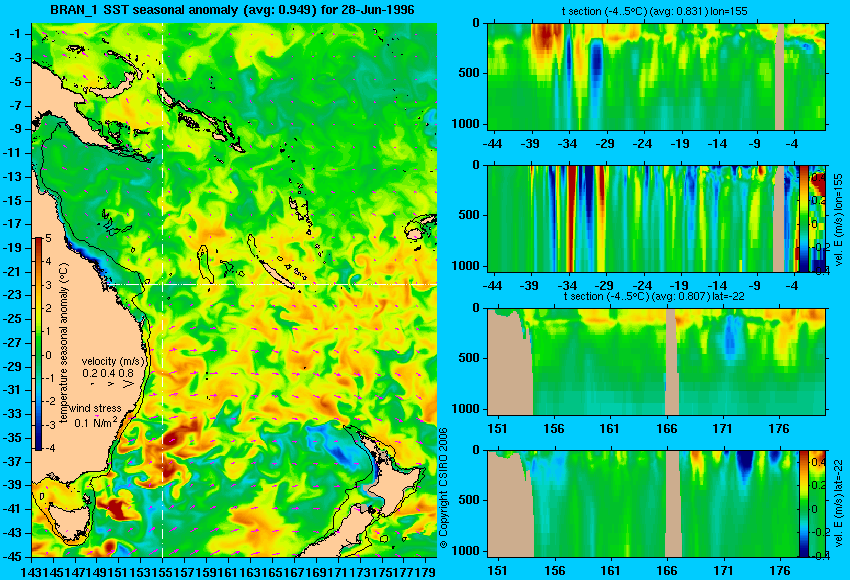Open the lon=155 temperature section plot
The height and width of the screenshot is (580, 850).
[x=657, y=76]
